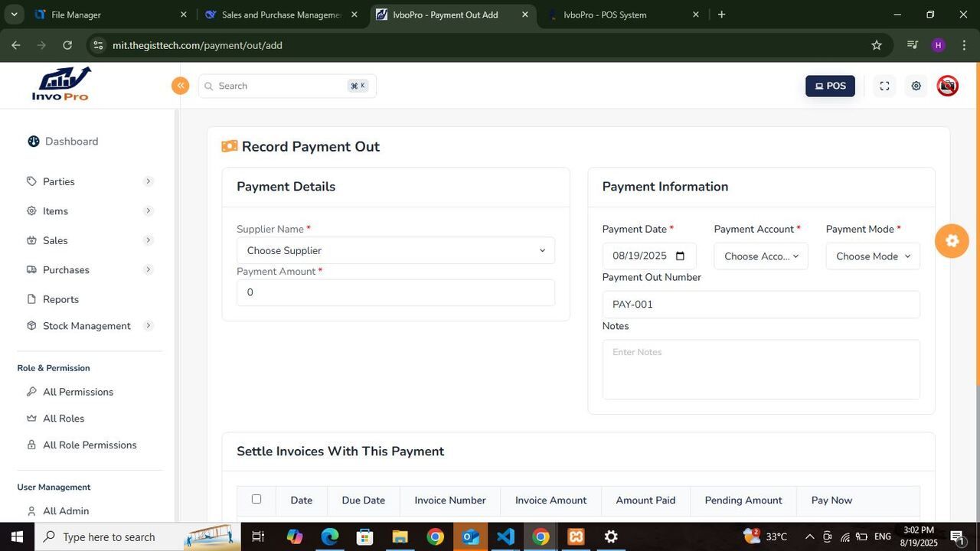
Task: Expand the Purchases sidebar menu
Action: point(89,269)
